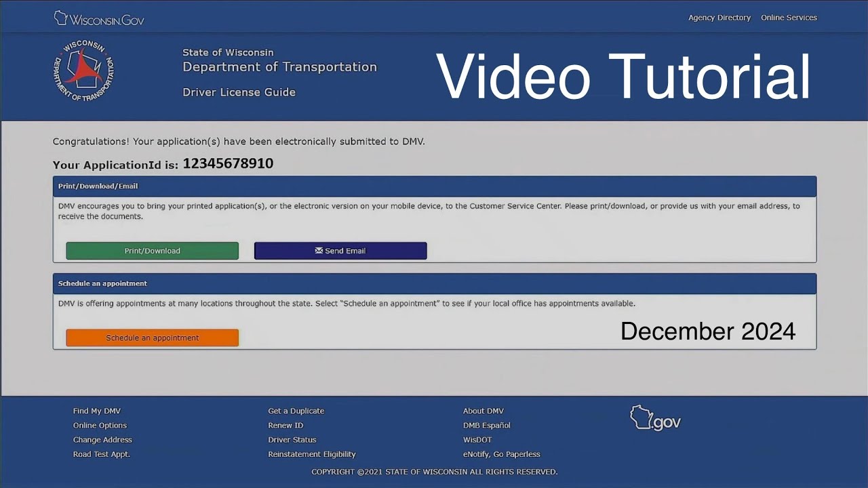This screenshot has height=488, width=868.
Task: Open the Renew ID footer link
Action: tap(285, 426)
